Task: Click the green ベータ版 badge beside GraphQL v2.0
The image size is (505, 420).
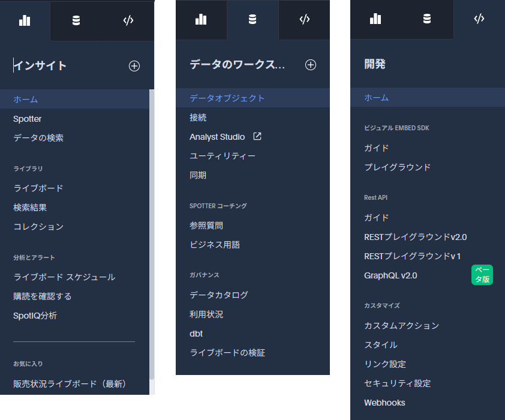Action: 482,275
